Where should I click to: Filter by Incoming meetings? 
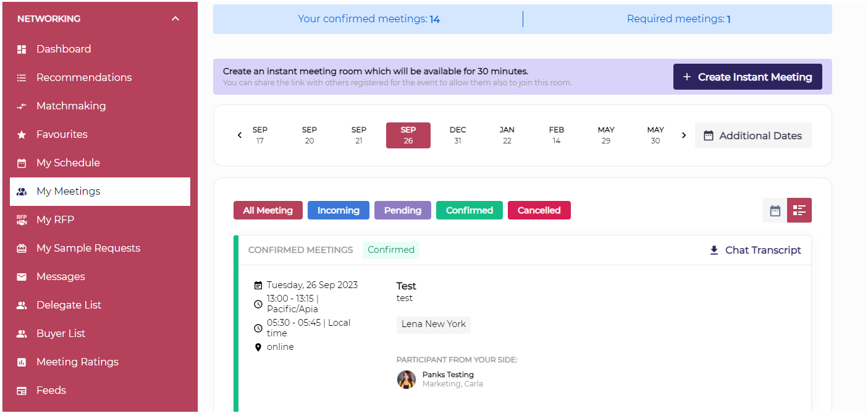pyautogui.click(x=339, y=210)
